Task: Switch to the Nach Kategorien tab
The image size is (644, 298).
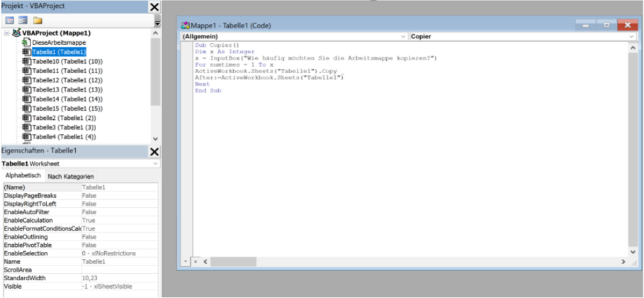Action: click(70, 176)
